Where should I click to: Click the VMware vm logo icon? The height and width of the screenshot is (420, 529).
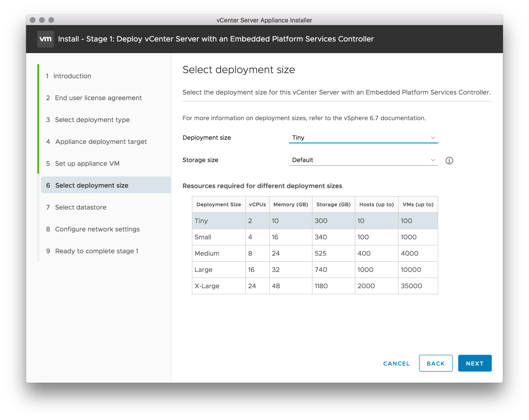(x=46, y=39)
